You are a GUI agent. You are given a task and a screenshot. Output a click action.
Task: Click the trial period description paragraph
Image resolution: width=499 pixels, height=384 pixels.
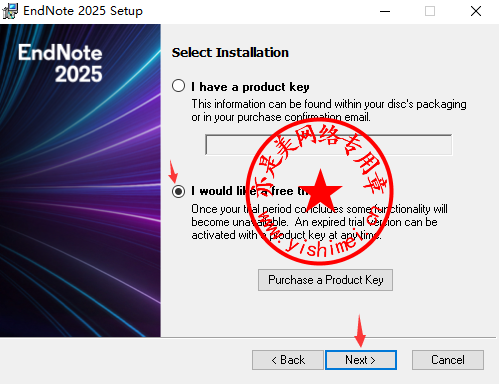click(x=319, y=222)
